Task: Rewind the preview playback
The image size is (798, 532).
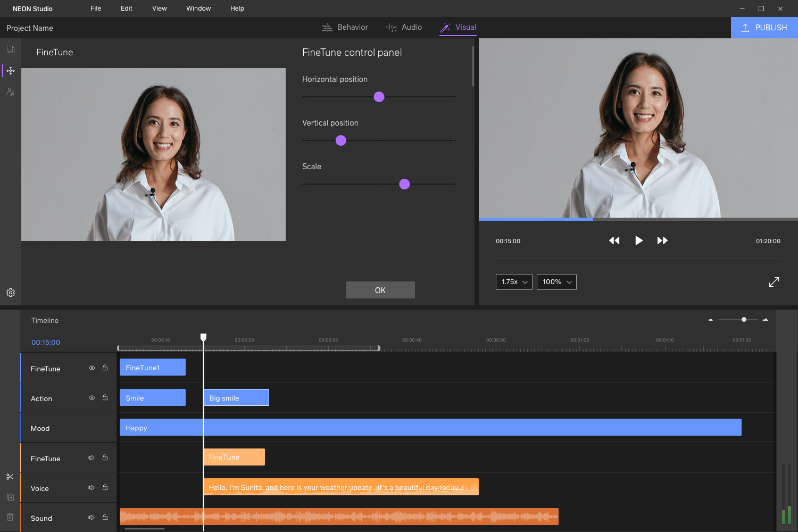Action: click(x=614, y=240)
